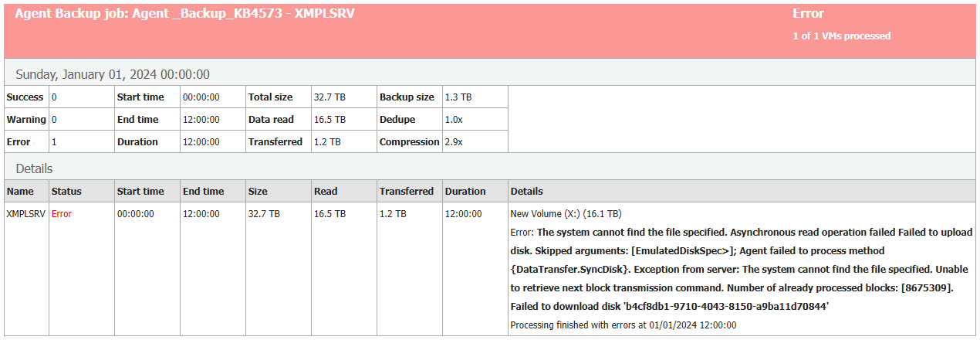Screen dimensions: 980x340
Task: Click the Transferred column header
Action: coord(407,191)
